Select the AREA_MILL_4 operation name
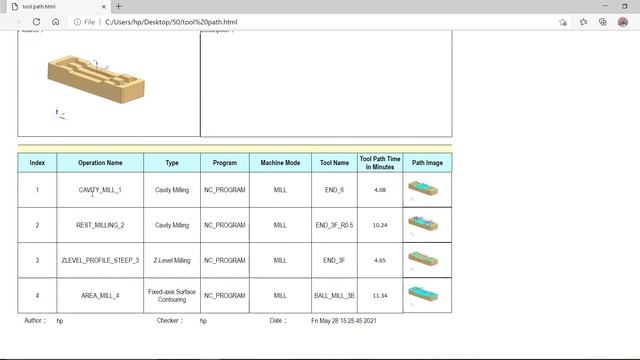The width and height of the screenshot is (640, 360). [100, 296]
